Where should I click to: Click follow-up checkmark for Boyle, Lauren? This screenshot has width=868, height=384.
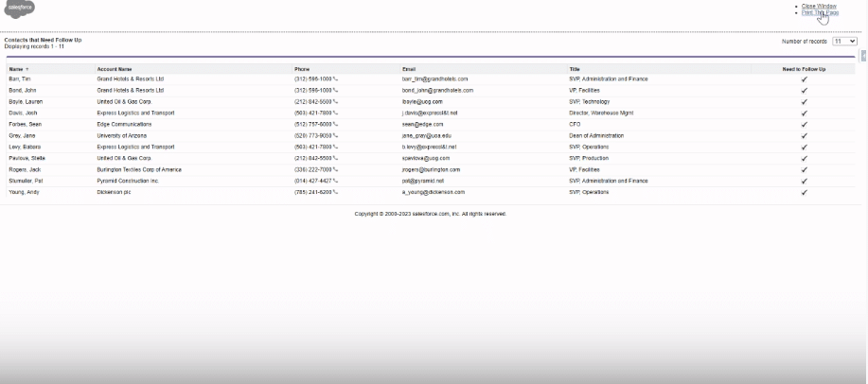point(804,102)
